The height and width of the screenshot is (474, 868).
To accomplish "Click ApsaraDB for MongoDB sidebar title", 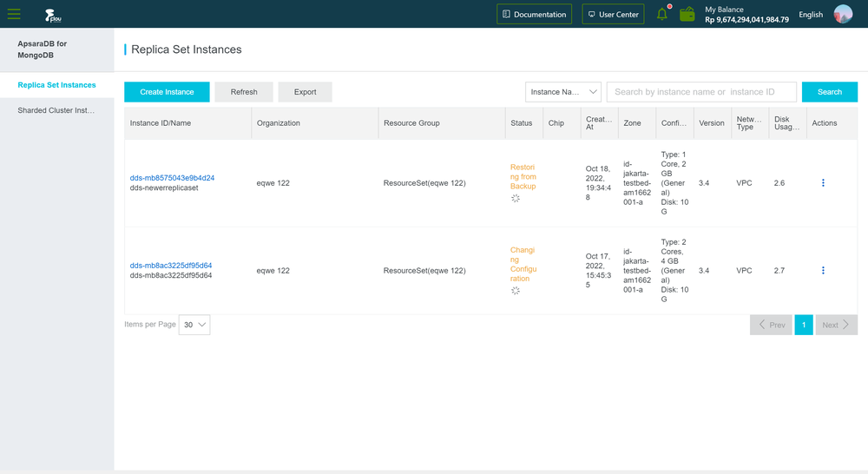I will (42, 49).
